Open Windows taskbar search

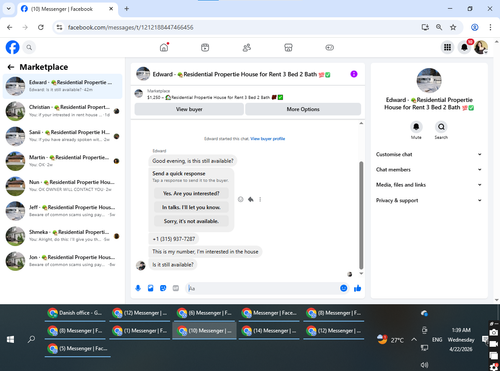coord(31,339)
